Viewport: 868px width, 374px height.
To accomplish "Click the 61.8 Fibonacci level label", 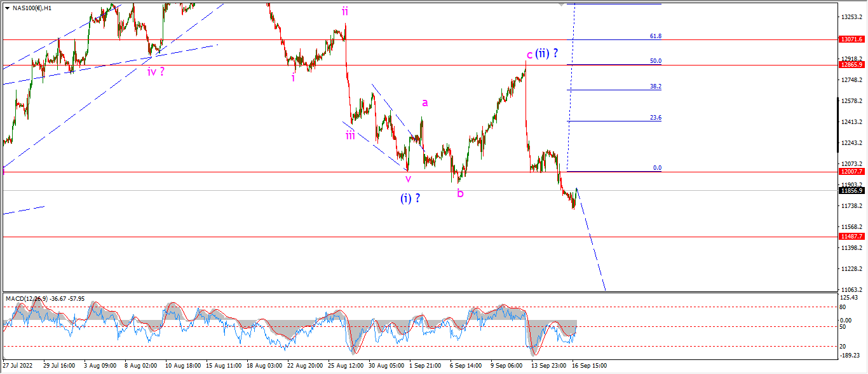I will point(656,36).
